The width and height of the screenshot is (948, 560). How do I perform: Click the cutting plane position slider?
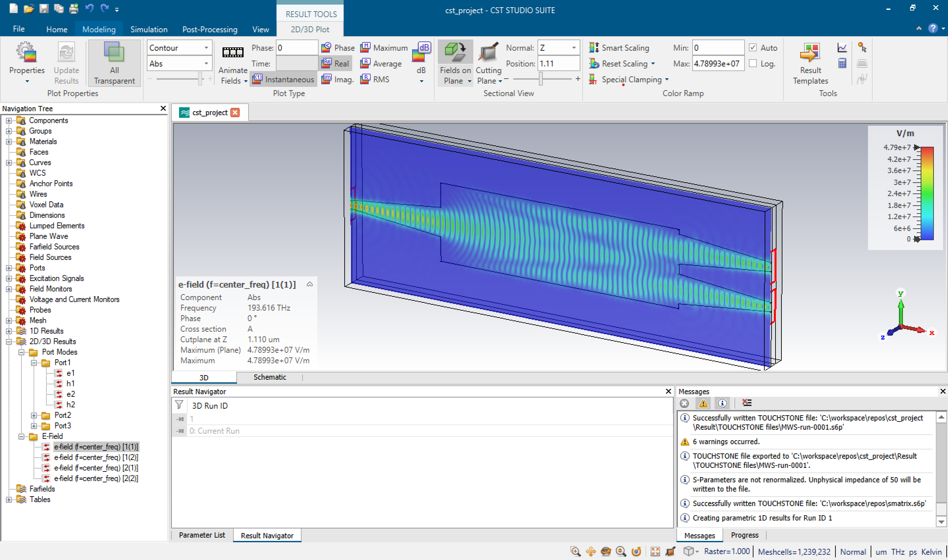540,79
